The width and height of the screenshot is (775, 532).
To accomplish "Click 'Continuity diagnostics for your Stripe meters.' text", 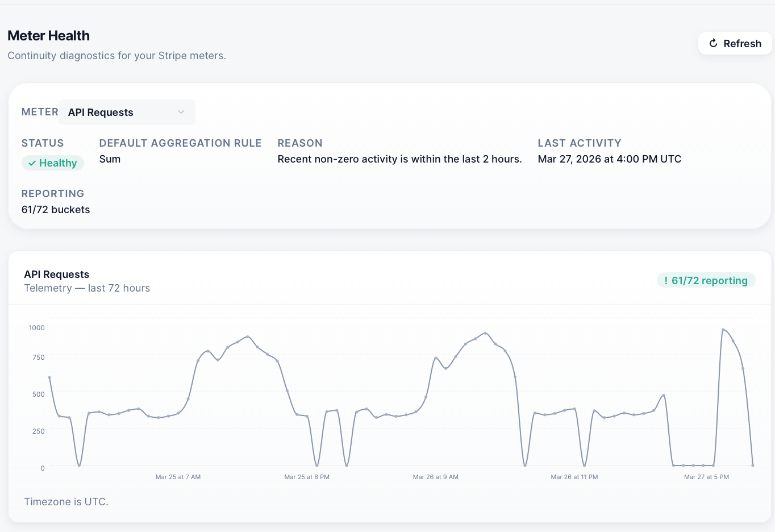I will (x=116, y=56).
